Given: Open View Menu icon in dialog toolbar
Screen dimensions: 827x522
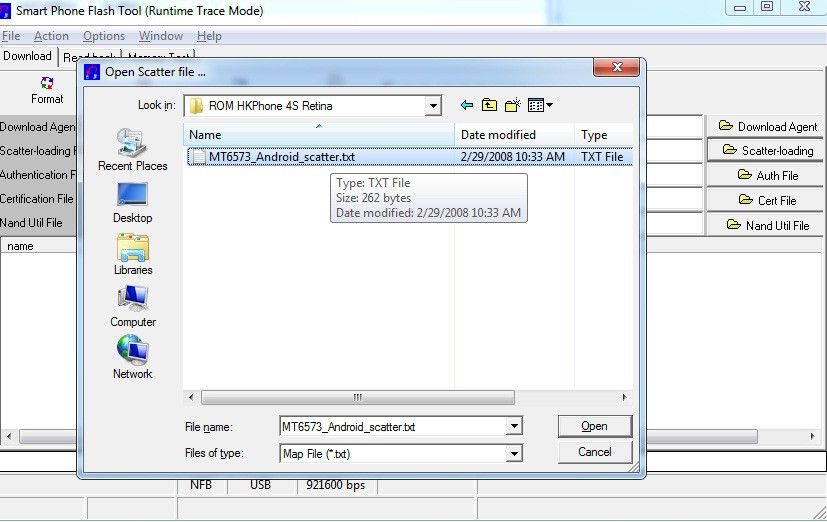Looking at the screenshot, I should 540,105.
